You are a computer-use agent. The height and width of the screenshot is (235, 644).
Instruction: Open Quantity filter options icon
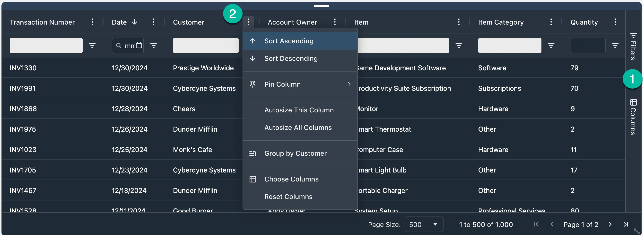point(615,45)
